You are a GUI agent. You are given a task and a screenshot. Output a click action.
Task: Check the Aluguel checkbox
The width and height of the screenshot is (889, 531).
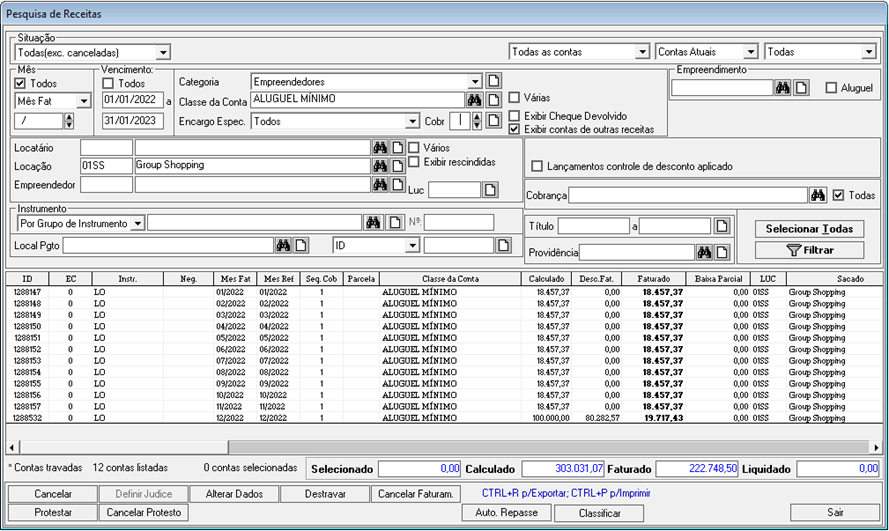(x=831, y=88)
